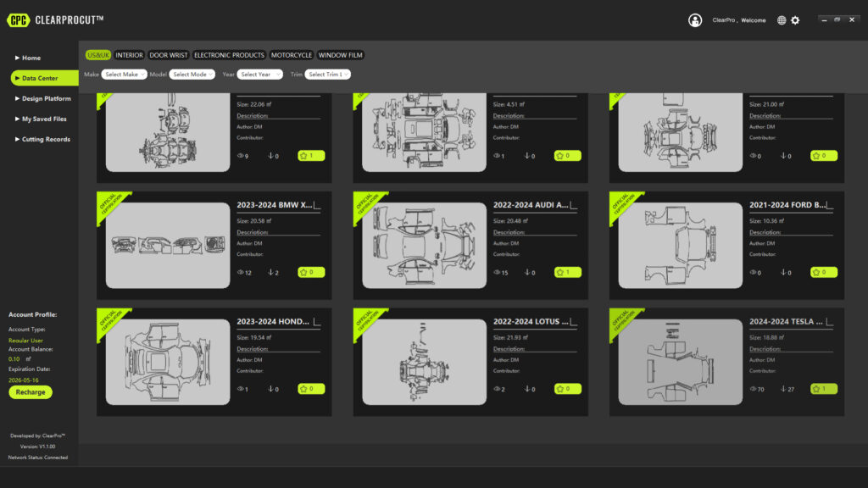
Task: Switch to the WINDOW FILM tab
Action: click(x=341, y=55)
